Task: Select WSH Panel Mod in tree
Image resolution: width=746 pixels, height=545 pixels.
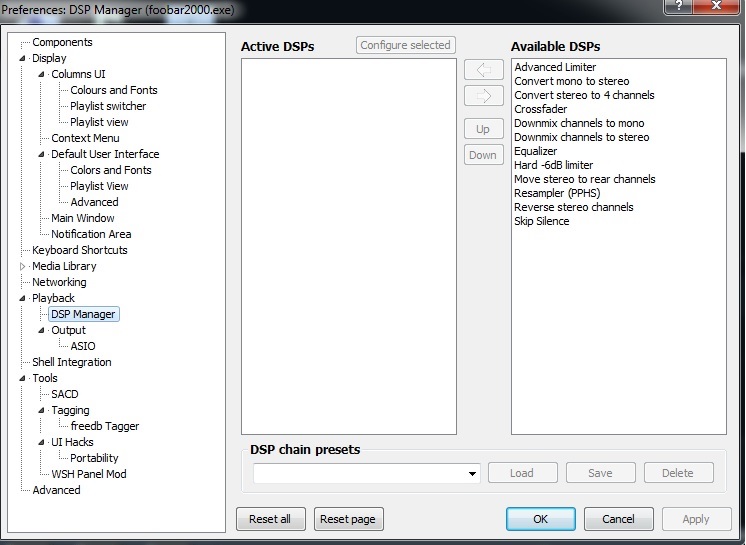Action: click(x=89, y=474)
